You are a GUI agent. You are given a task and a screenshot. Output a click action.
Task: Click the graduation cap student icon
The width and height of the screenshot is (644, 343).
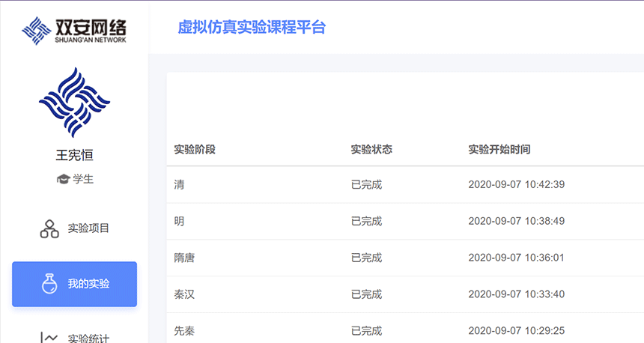(x=63, y=179)
